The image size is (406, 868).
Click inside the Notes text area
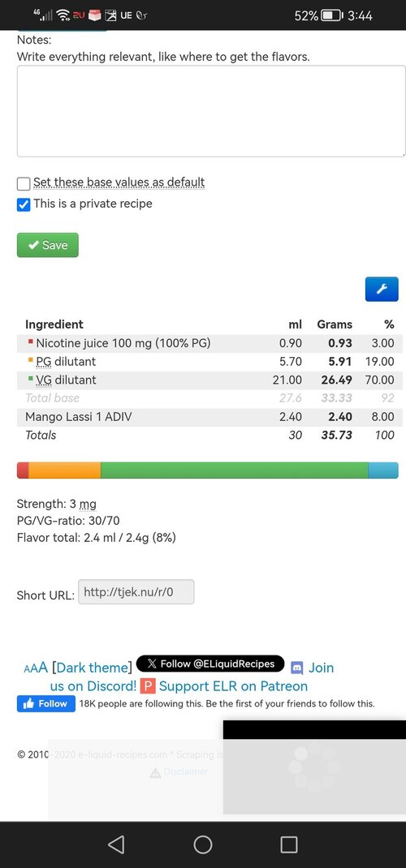click(211, 111)
